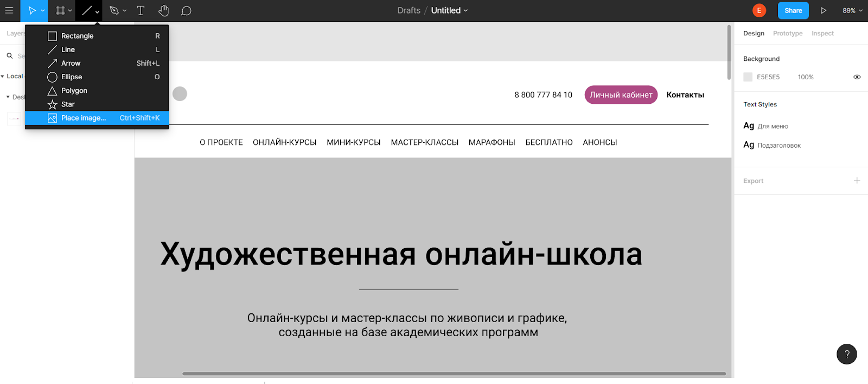Viewport: 868px width, 384px height.
Task: Click the Контакты text on canvas
Action: coord(685,95)
